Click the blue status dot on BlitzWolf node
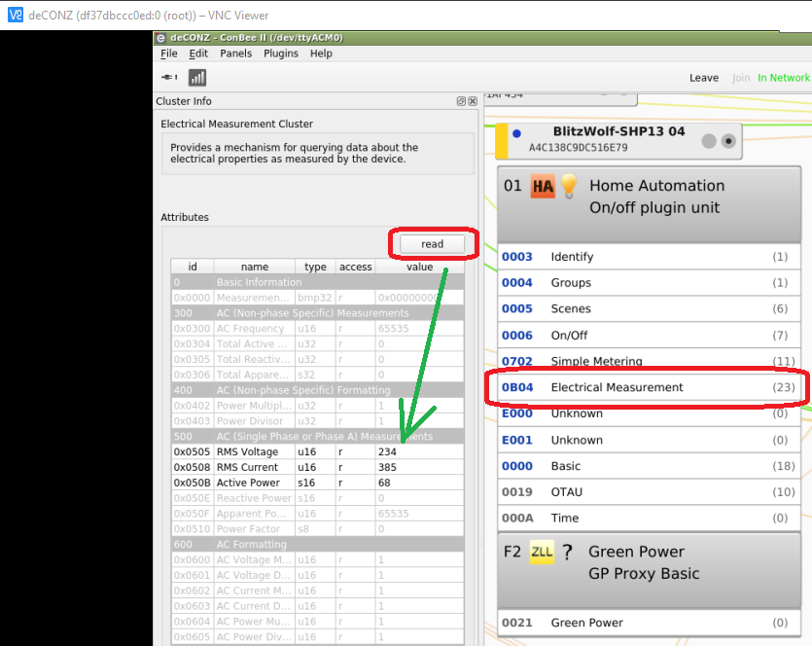Image resolution: width=812 pixels, height=646 pixels. click(516, 133)
